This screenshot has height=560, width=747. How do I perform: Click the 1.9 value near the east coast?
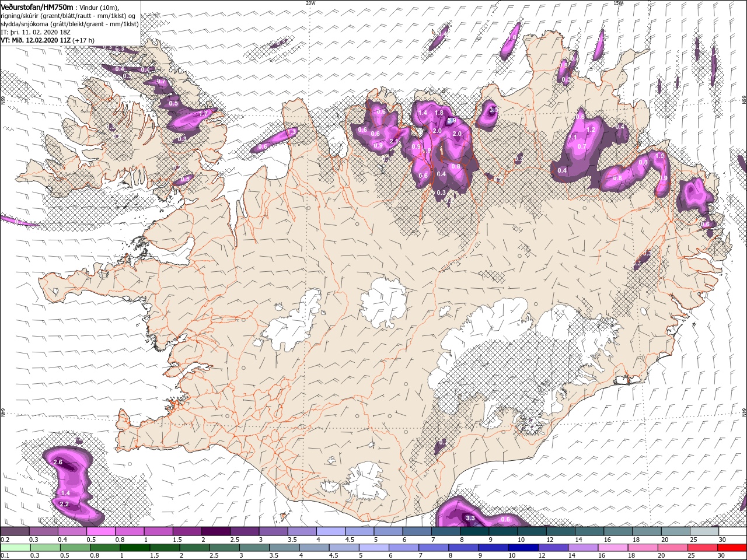(664, 178)
